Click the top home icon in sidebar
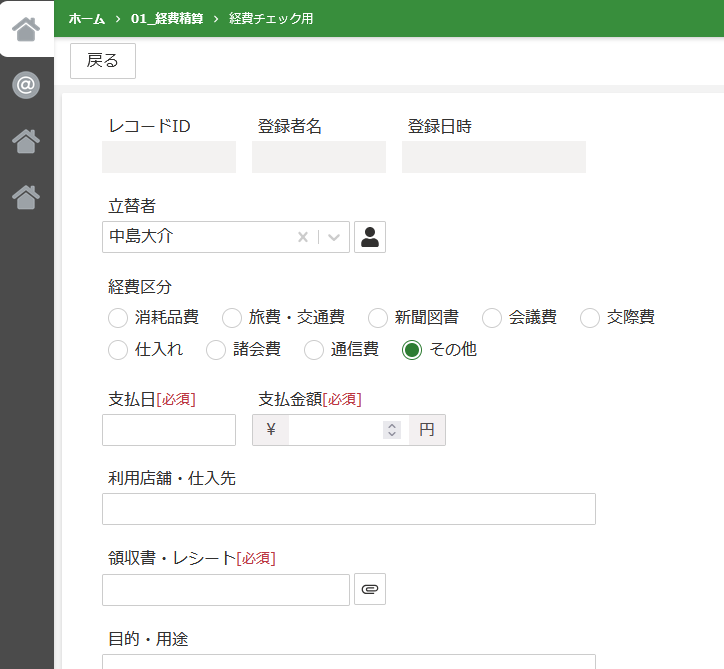The height and width of the screenshot is (669, 724). (26, 29)
